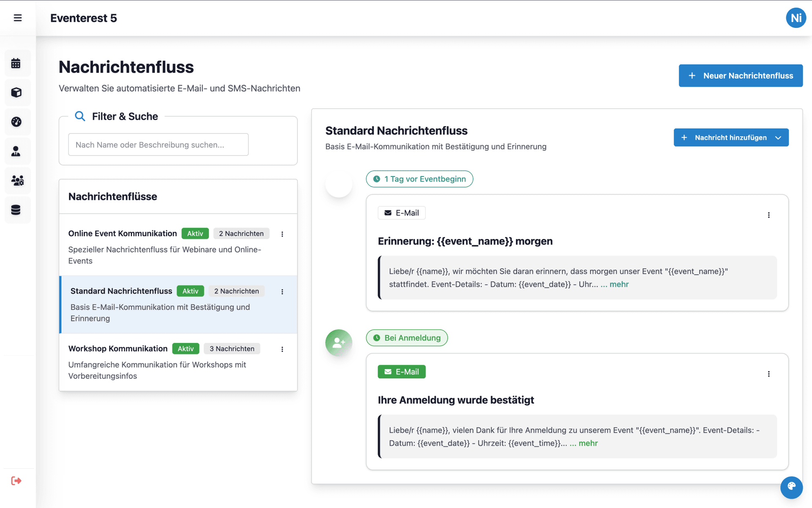Click the database sidebar icon
Viewport: 812px width, 508px height.
16,210
